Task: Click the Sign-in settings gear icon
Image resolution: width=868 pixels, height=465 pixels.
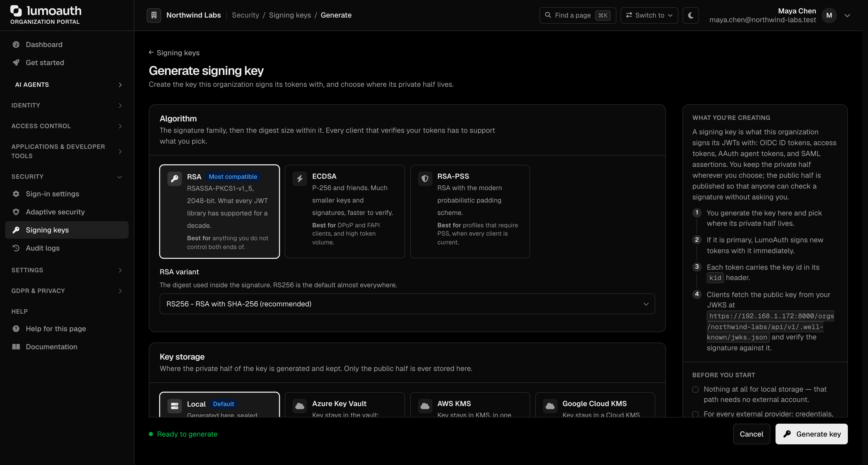Action: (x=16, y=194)
